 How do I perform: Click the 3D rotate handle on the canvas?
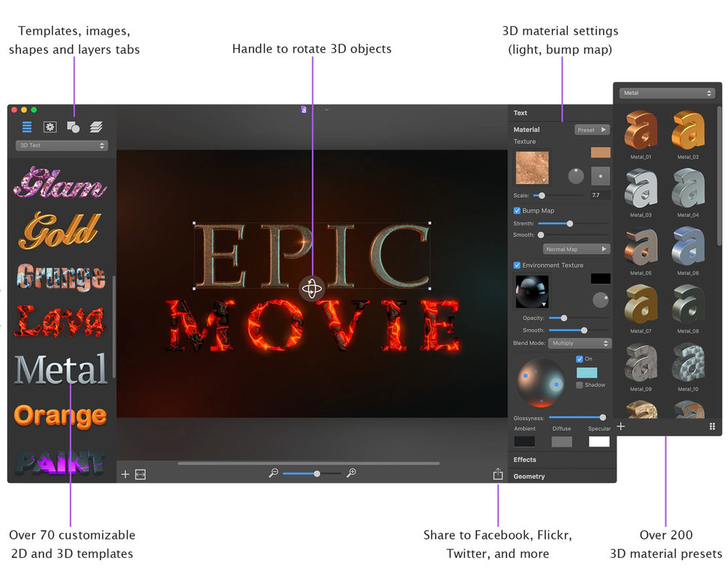(312, 289)
